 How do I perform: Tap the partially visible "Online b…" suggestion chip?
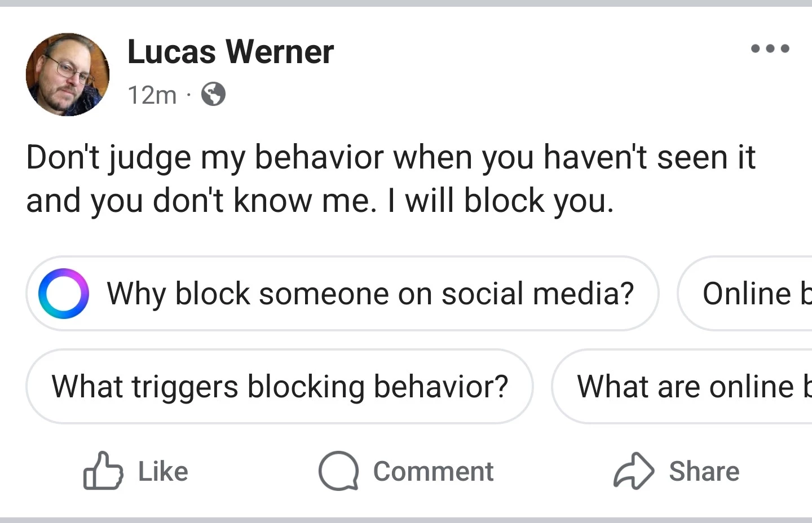click(x=750, y=294)
